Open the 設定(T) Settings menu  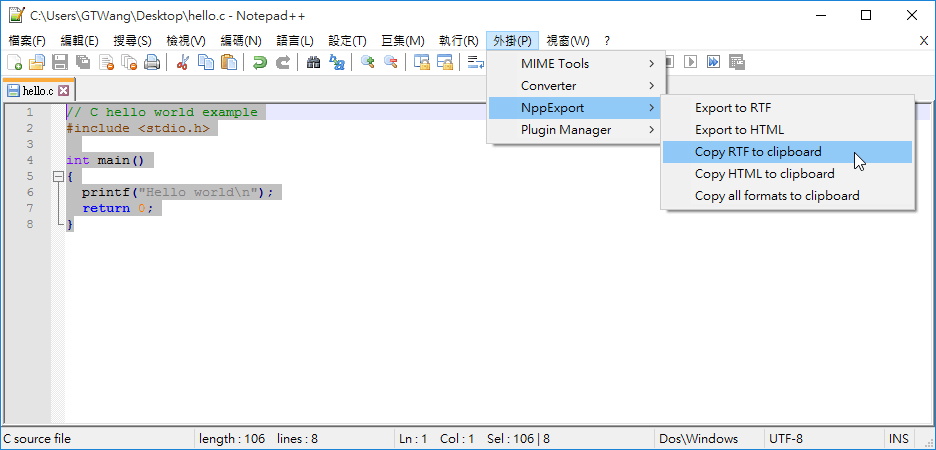pos(347,41)
